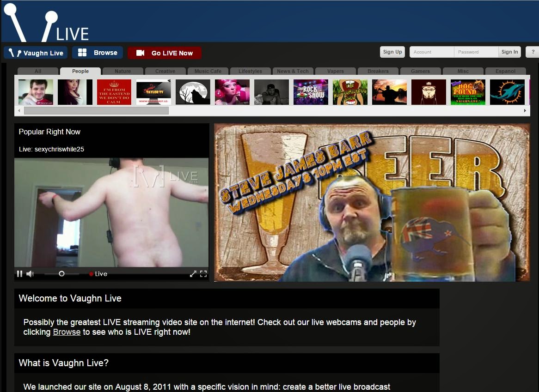Click the 'What is Vaughn Live?' heading
The width and height of the screenshot is (539, 392).
(64, 363)
